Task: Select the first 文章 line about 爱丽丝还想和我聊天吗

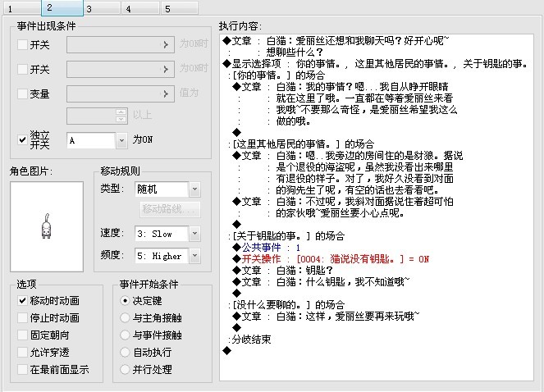Action: point(336,40)
